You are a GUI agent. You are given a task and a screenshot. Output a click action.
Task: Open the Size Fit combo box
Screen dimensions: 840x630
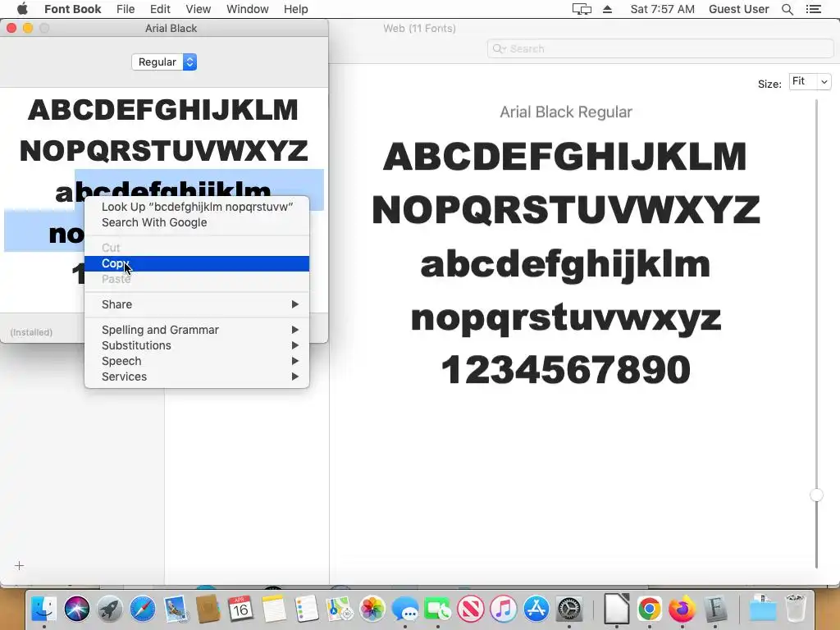(x=810, y=81)
